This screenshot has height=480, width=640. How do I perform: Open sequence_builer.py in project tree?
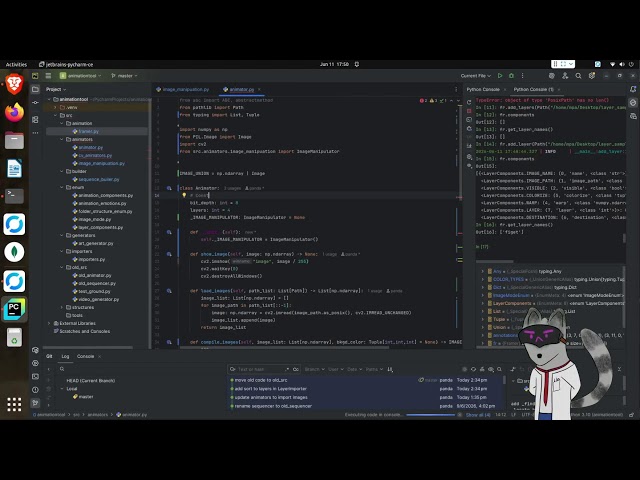click(x=99, y=179)
